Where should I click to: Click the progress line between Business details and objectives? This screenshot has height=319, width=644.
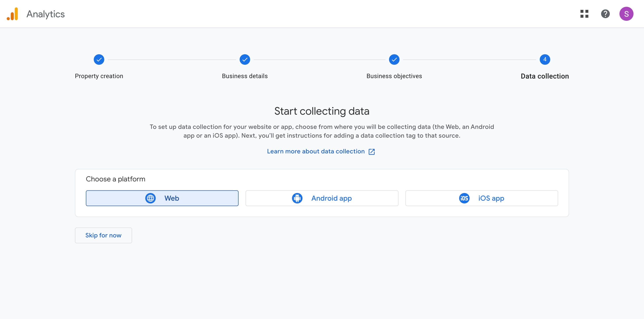coord(320,60)
